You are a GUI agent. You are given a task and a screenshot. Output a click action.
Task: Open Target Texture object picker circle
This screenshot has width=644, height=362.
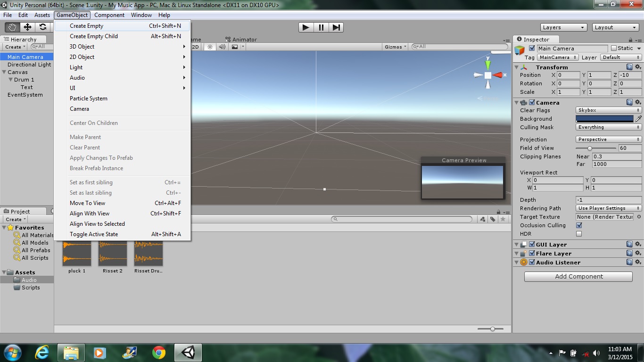(x=638, y=217)
